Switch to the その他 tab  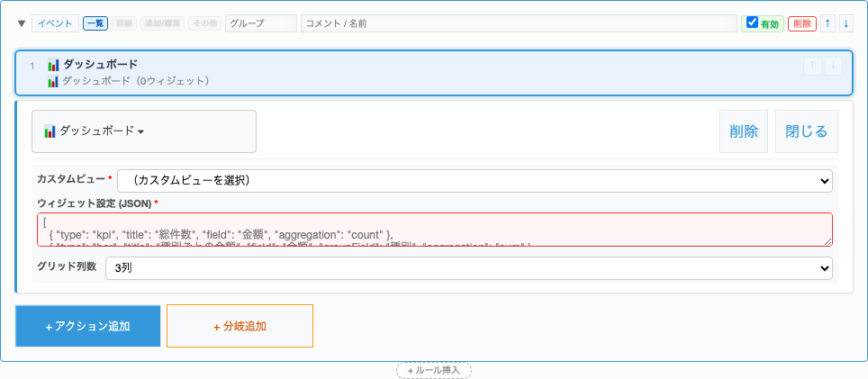coord(204,23)
